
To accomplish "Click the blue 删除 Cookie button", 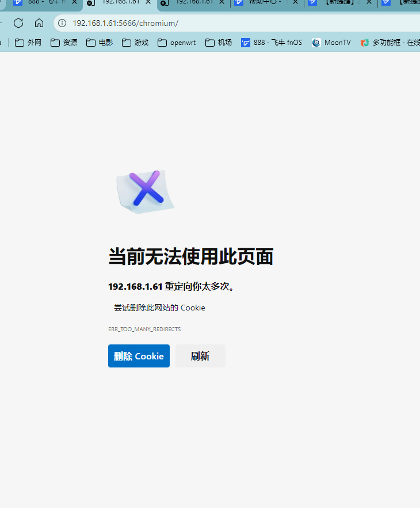I will click(139, 356).
